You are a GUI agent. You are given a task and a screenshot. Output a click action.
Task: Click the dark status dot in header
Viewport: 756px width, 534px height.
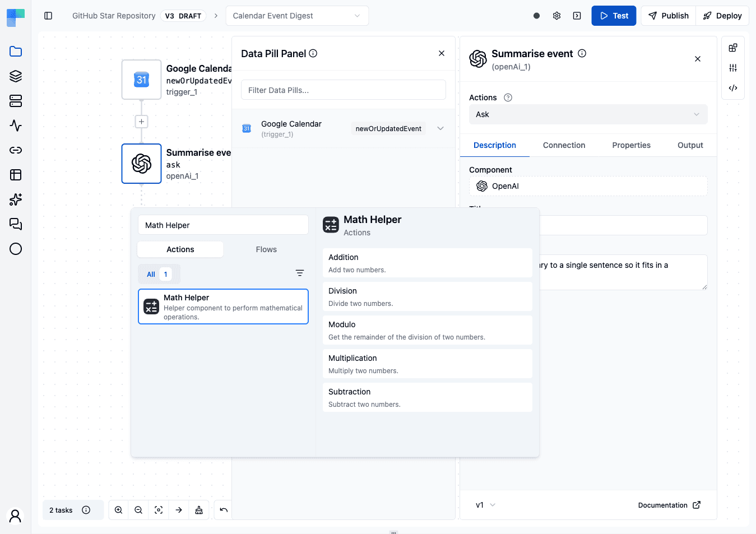[536, 16]
